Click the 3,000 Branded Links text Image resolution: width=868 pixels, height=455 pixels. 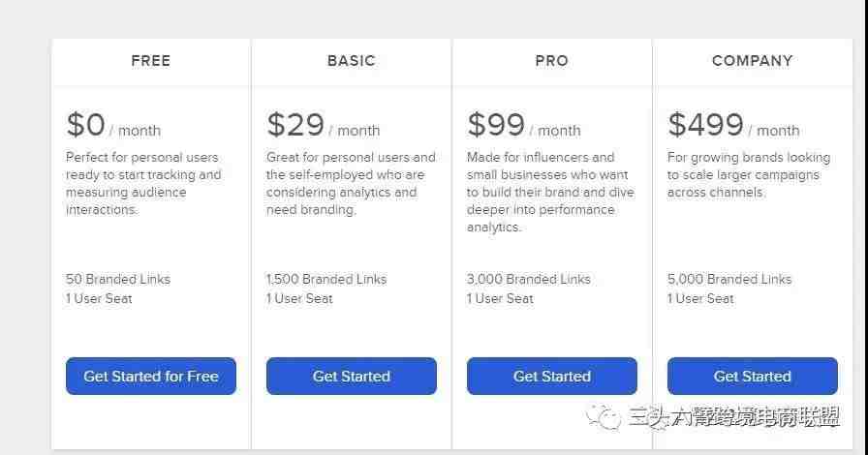coord(529,279)
